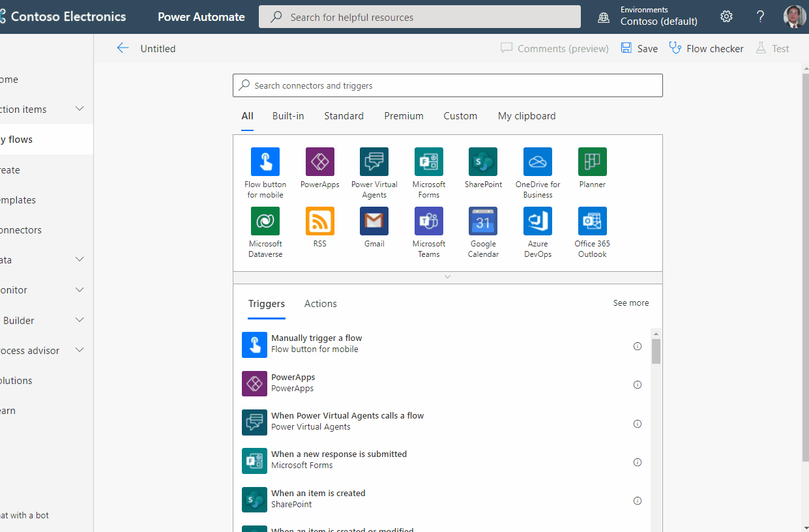Show info for Manually trigger a flow
The width and height of the screenshot is (809, 532).
638,346
